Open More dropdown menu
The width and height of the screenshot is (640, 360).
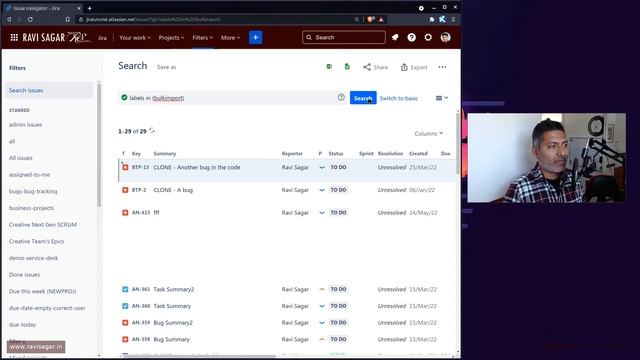230,38
